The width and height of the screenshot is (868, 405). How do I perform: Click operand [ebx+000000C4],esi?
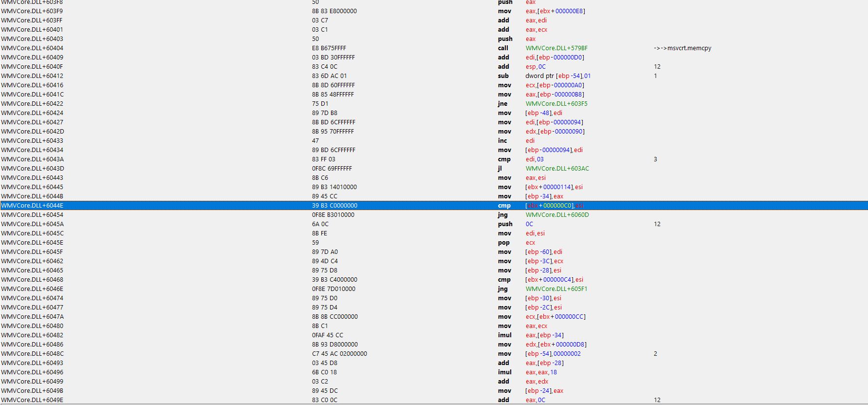(x=554, y=280)
